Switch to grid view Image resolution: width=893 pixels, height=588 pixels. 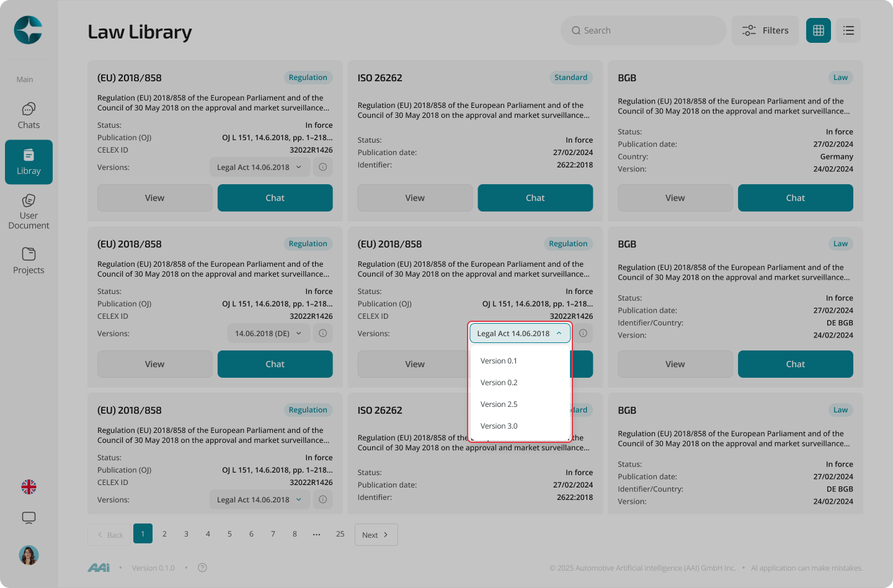(819, 30)
